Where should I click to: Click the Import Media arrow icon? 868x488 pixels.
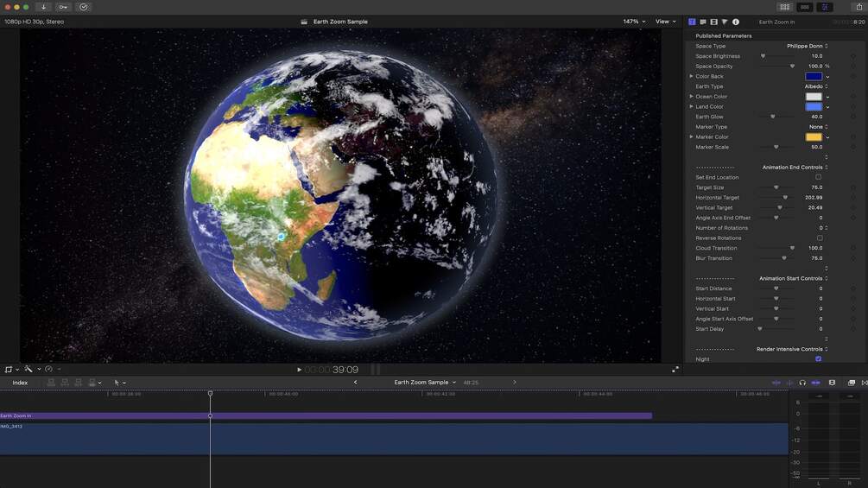pos(43,7)
